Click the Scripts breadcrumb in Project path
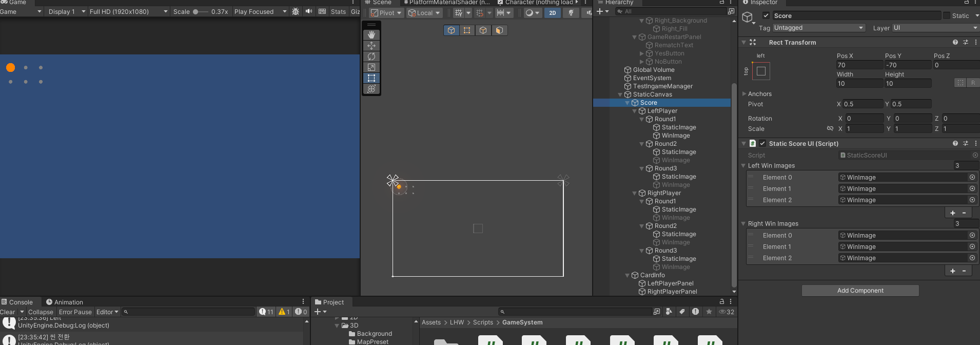The width and height of the screenshot is (980, 345). click(x=483, y=322)
